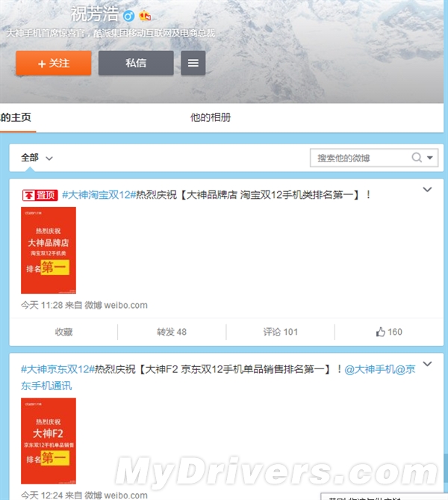Expand the 全部 filter dropdown
The height and width of the screenshot is (500, 448).
tap(37, 158)
